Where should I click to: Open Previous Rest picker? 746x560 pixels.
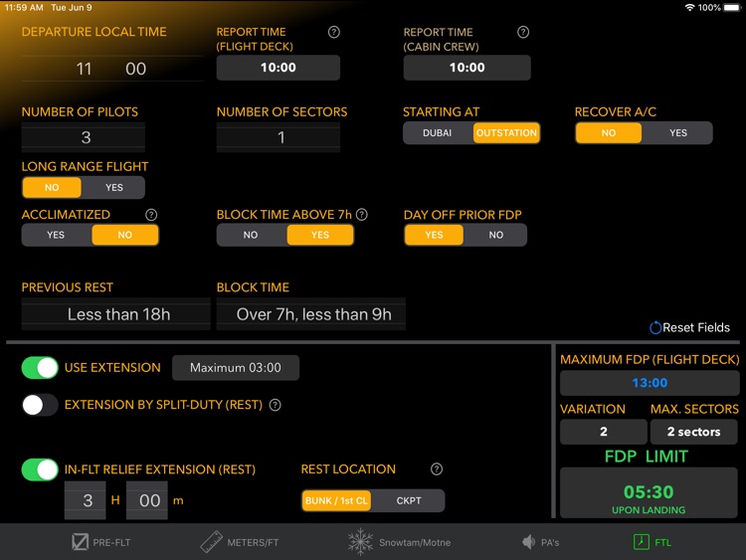pos(116,314)
